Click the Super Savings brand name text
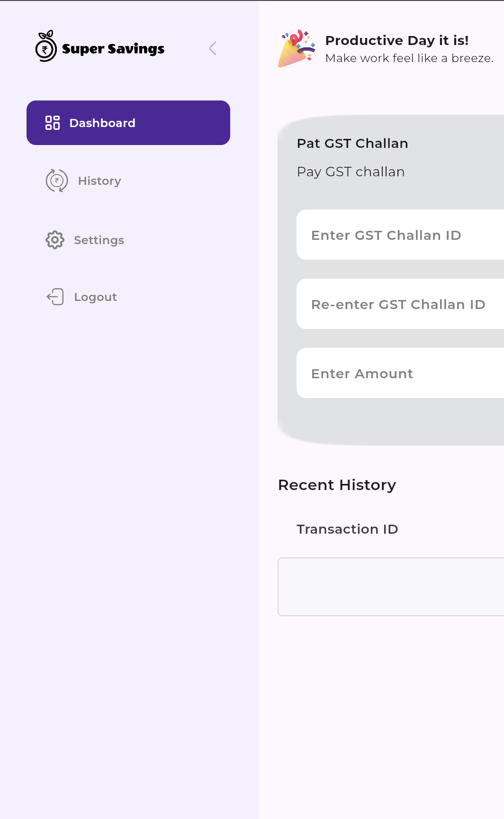Image resolution: width=504 pixels, height=819 pixels. [113, 49]
